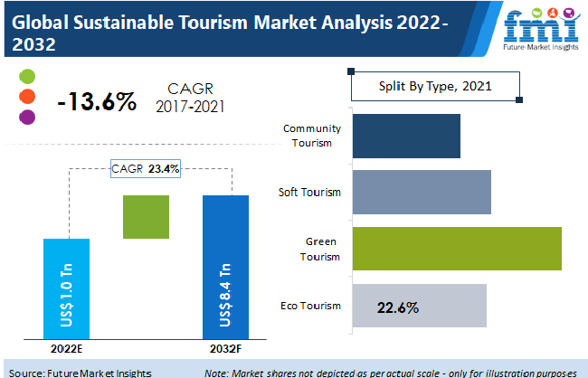The image size is (588, 378).
Task: Click the orange circle legend dot
Action: [27, 96]
